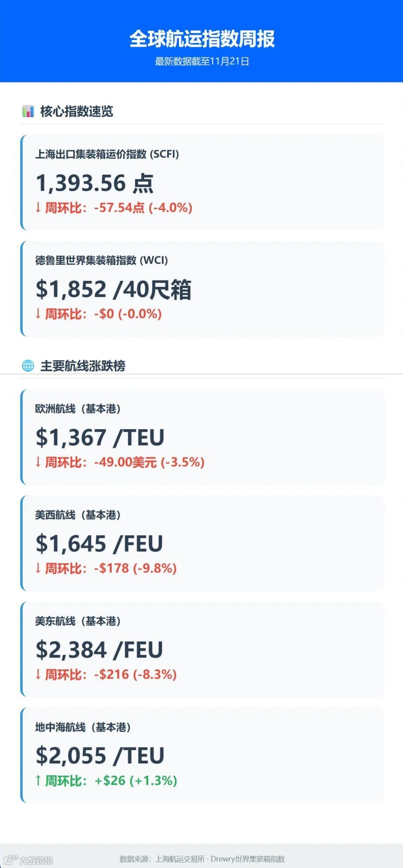Screen dimensions: 403x868
Task: Click the red down arrow for 欧洲航线
Action: point(38,462)
